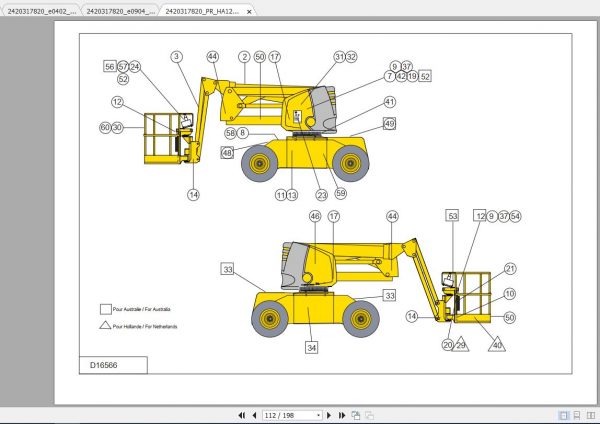Click callout number 3 on the diagram

click(x=176, y=57)
